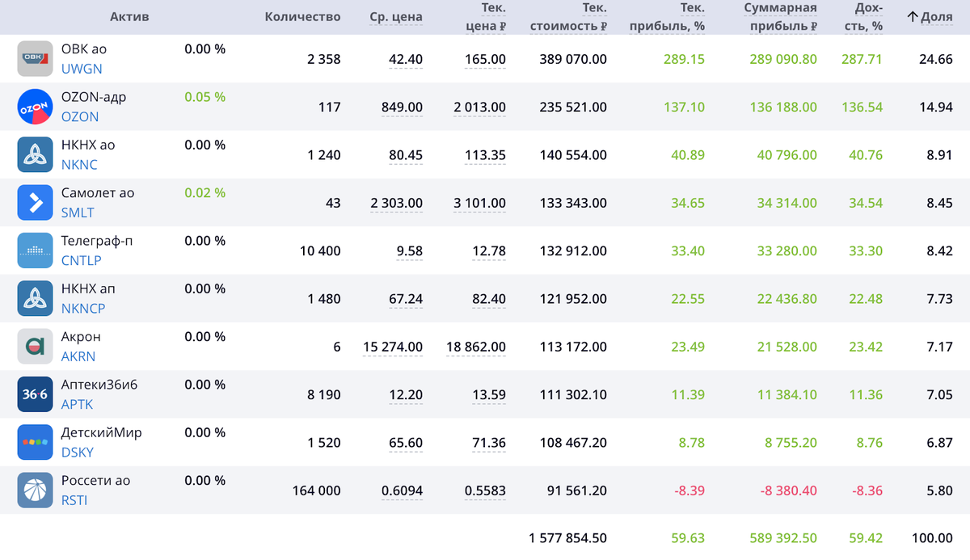Click the average price 849.00 for OZON
Screen dimensions: 970x560
pyautogui.click(x=402, y=107)
